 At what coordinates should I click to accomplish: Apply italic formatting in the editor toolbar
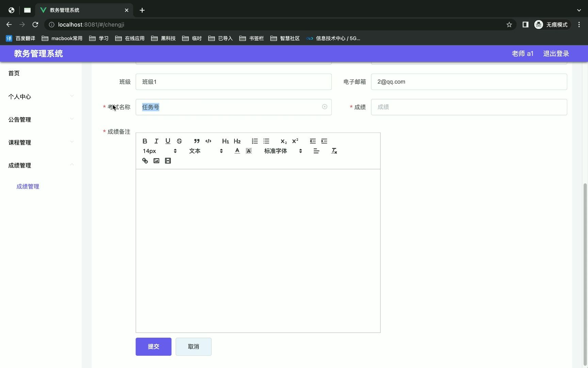156,141
